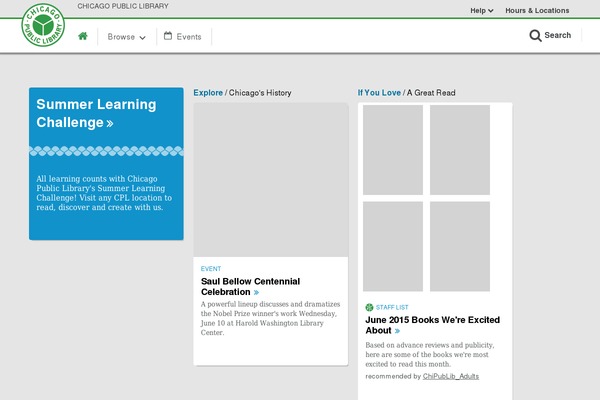Open Hours & Locations
600x400 pixels.
click(x=537, y=11)
